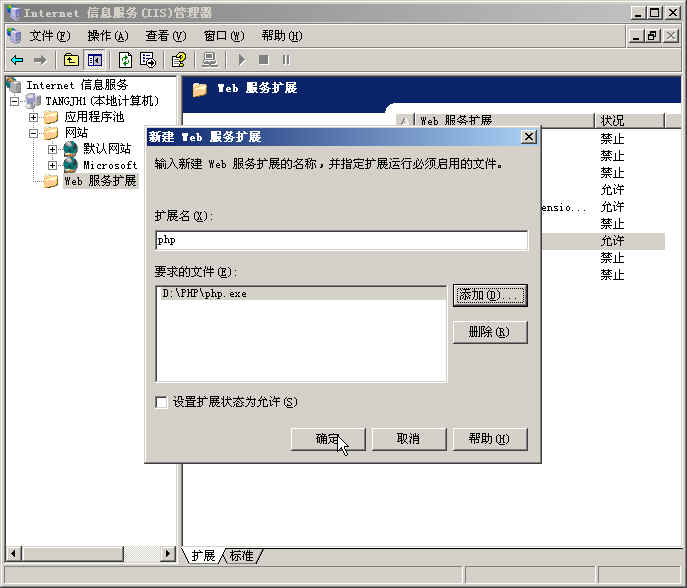Click the 确定 button
The width and height of the screenshot is (687, 588).
(x=328, y=439)
